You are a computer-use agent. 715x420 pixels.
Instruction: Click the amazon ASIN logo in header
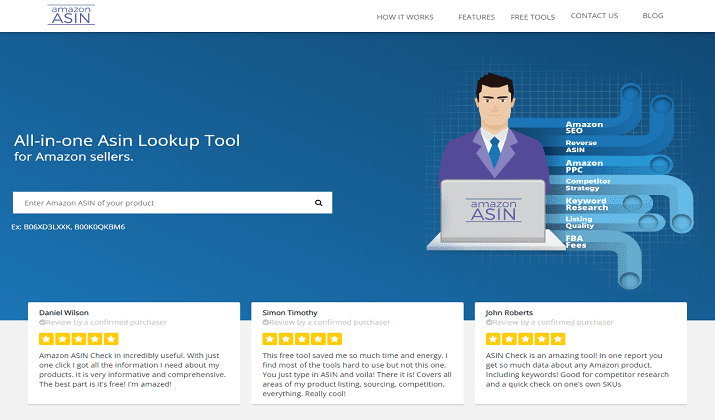tap(71, 15)
